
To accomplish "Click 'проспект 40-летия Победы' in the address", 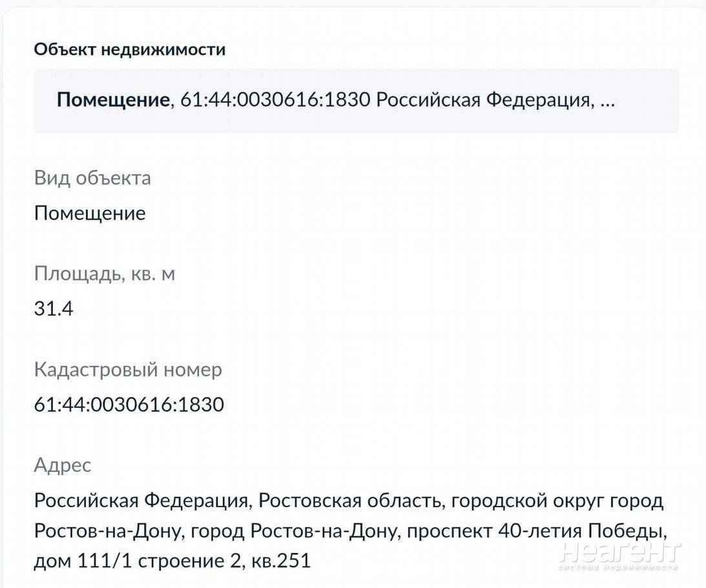I will coord(537,531).
